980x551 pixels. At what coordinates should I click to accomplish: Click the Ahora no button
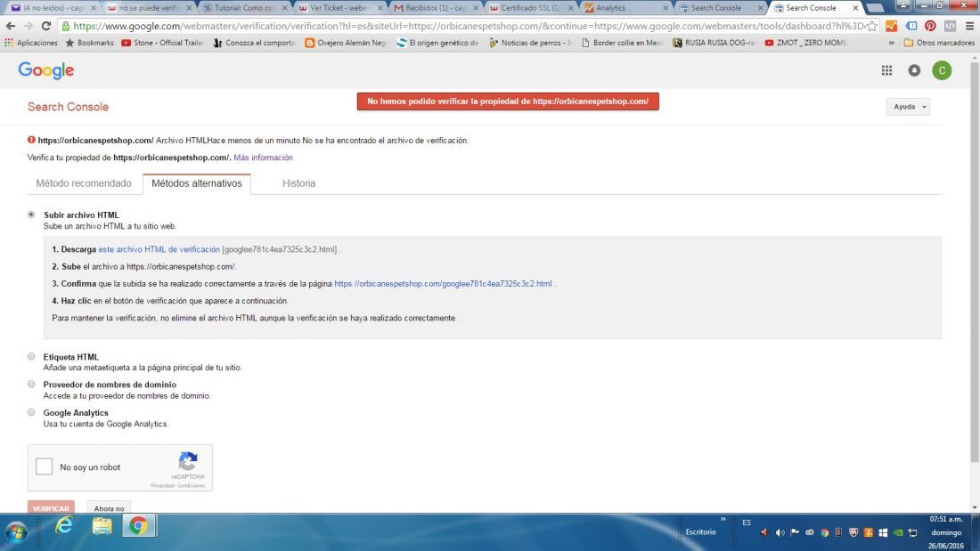tap(109, 508)
